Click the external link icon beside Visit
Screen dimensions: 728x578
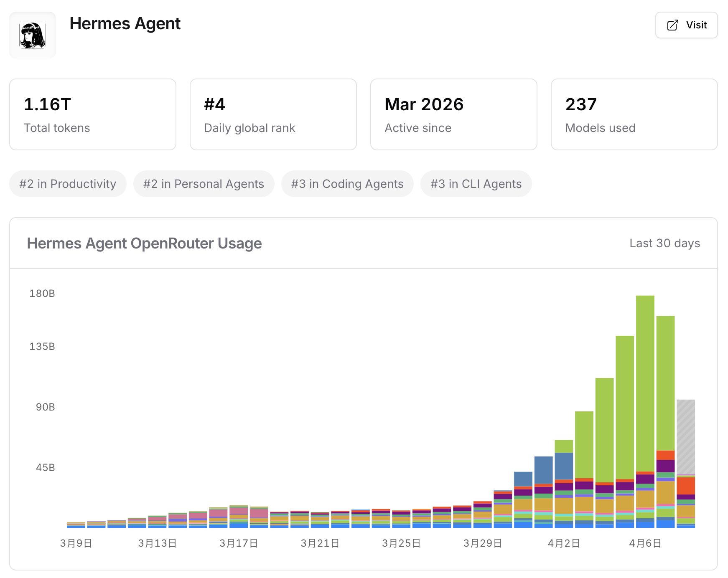[x=672, y=25]
